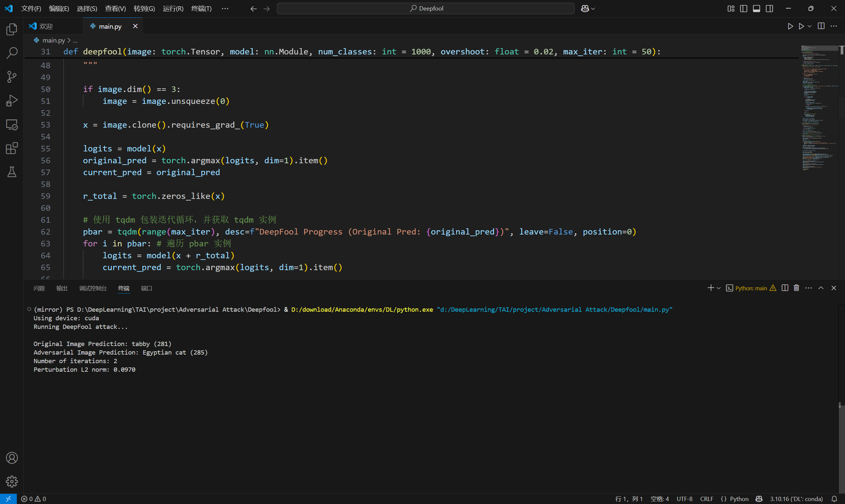
Task: Open the new terminal profile dropdown
Action: click(719, 288)
